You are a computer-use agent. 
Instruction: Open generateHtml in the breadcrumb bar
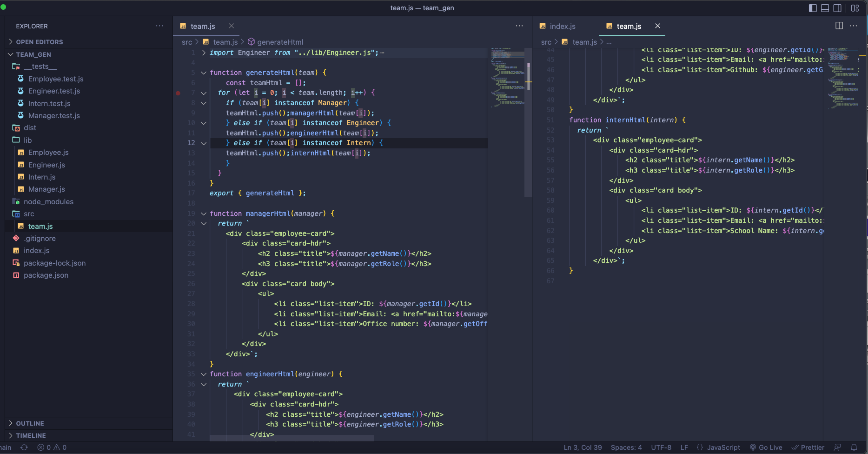(x=280, y=42)
